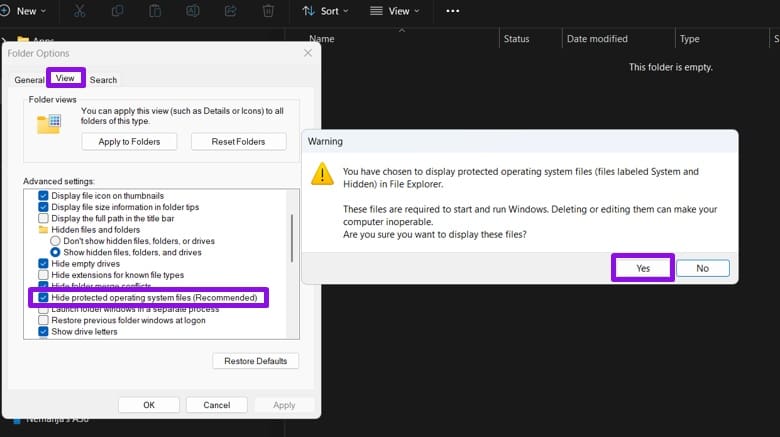This screenshot has height=437, width=780.
Task: Sort by the Name column header
Action: (322, 39)
